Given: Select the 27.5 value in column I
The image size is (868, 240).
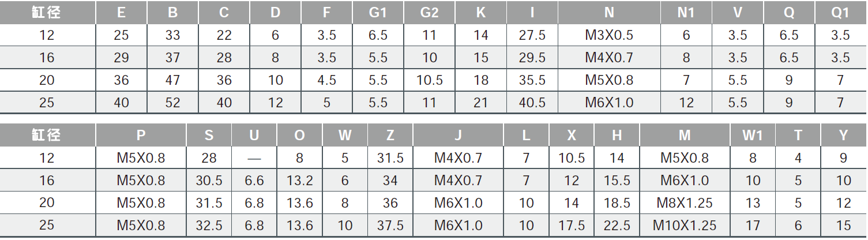Looking at the screenshot, I should (532, 35).
